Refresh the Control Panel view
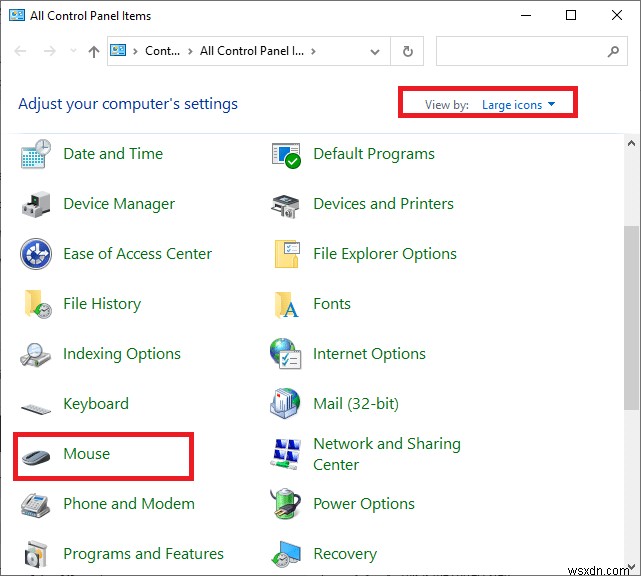 [407, 52]
